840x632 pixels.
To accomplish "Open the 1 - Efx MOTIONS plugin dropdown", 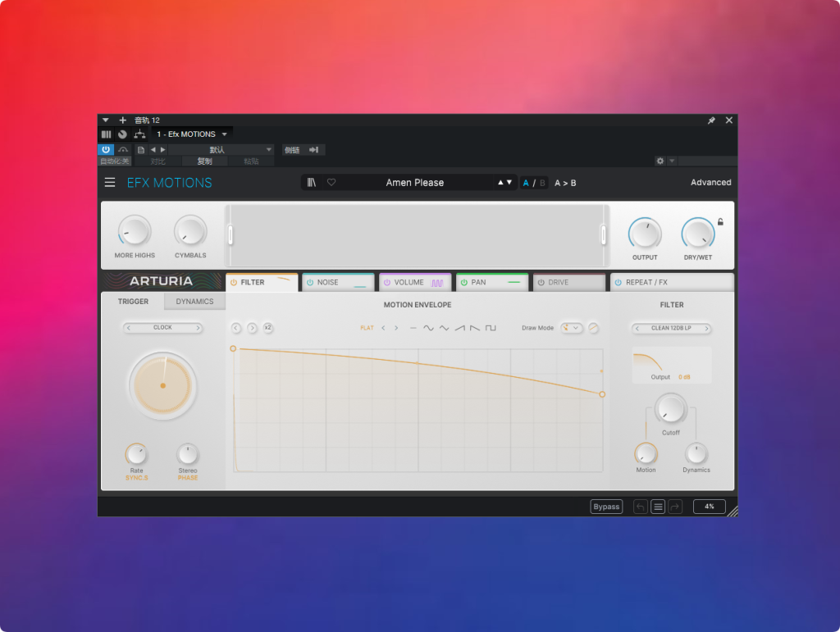I will click(x=225, y=134).
